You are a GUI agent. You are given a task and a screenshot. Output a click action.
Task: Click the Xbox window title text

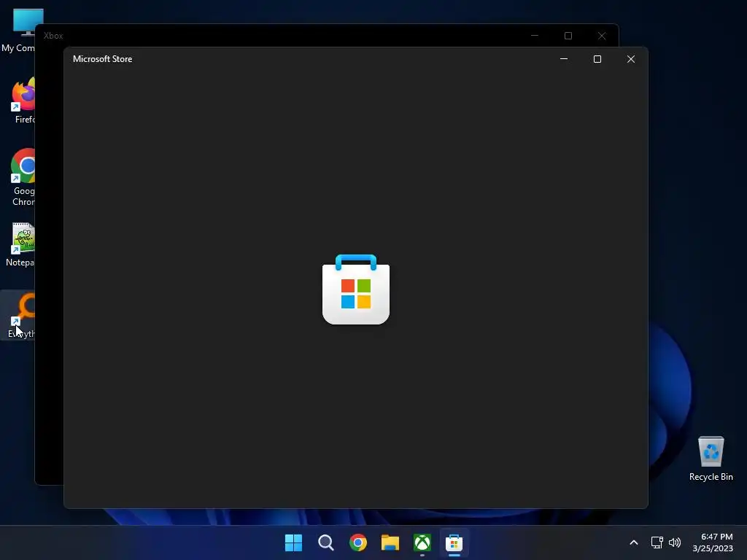[x=53, y=36]
